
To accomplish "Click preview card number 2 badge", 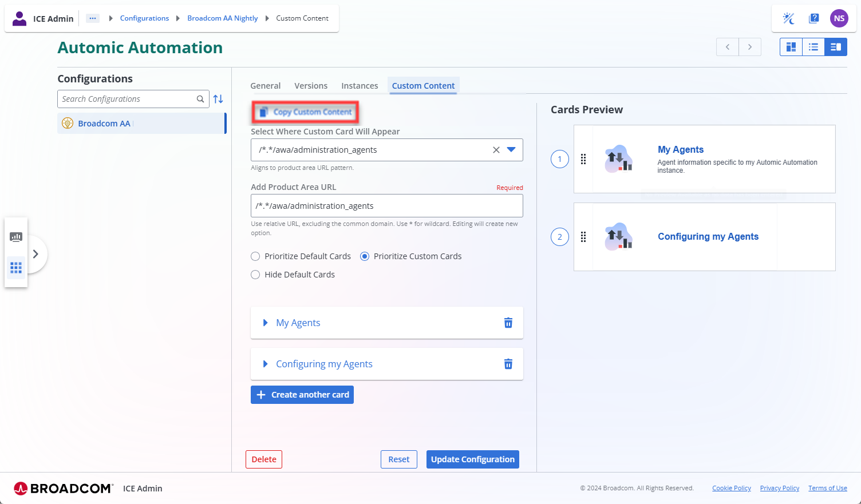I will [x=560, y=237].
